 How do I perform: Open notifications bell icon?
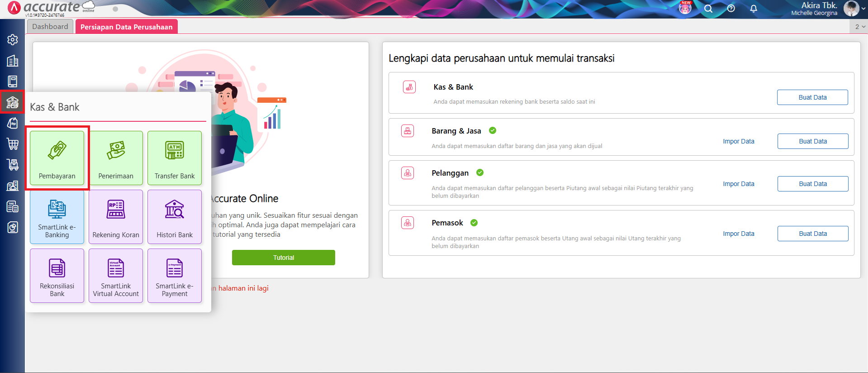click(754, 9)
